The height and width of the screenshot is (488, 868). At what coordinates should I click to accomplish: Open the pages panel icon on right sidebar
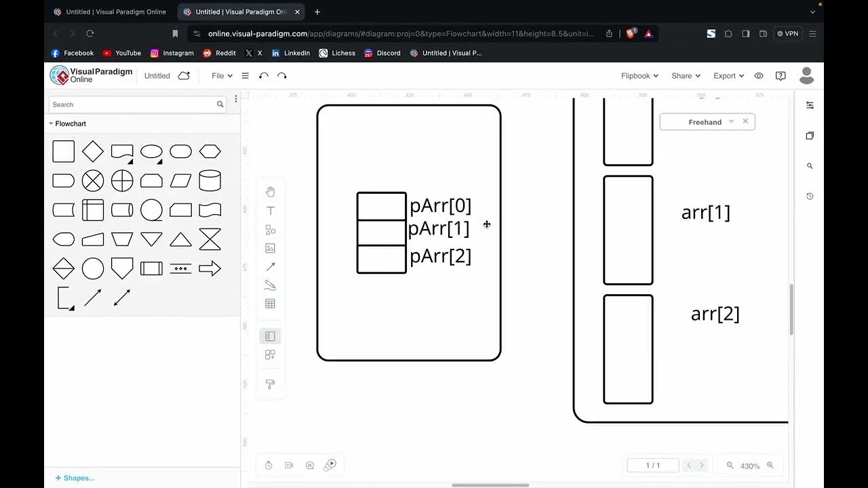810,136
